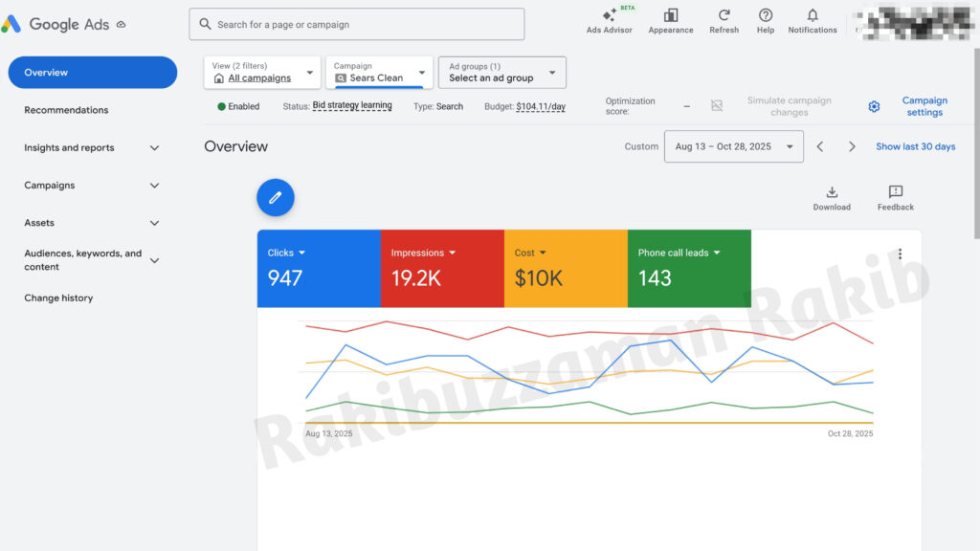This screenshot has height=551, width=980.
Task: Open the Help menu
Action: point(765,21)
